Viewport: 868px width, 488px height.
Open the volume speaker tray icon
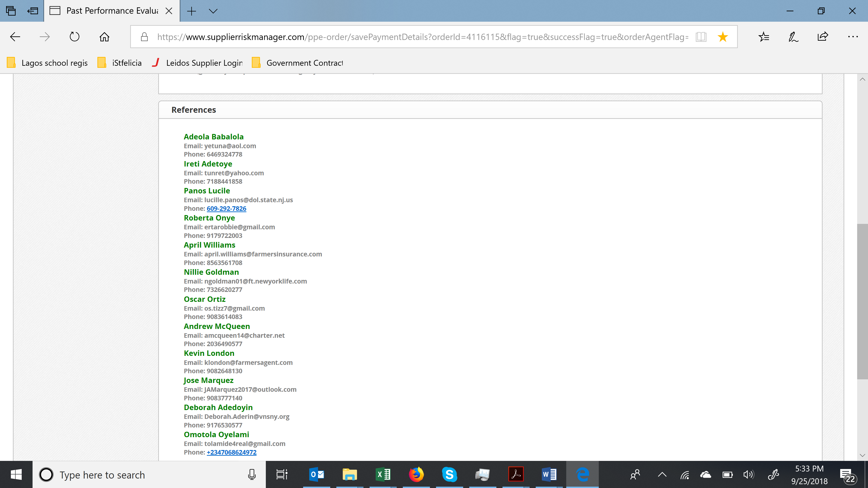(x=748, y=474)
